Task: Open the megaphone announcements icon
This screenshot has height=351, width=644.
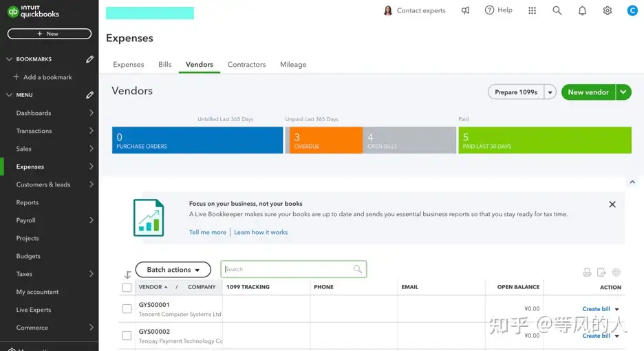Action: click(x=465, y=11)
